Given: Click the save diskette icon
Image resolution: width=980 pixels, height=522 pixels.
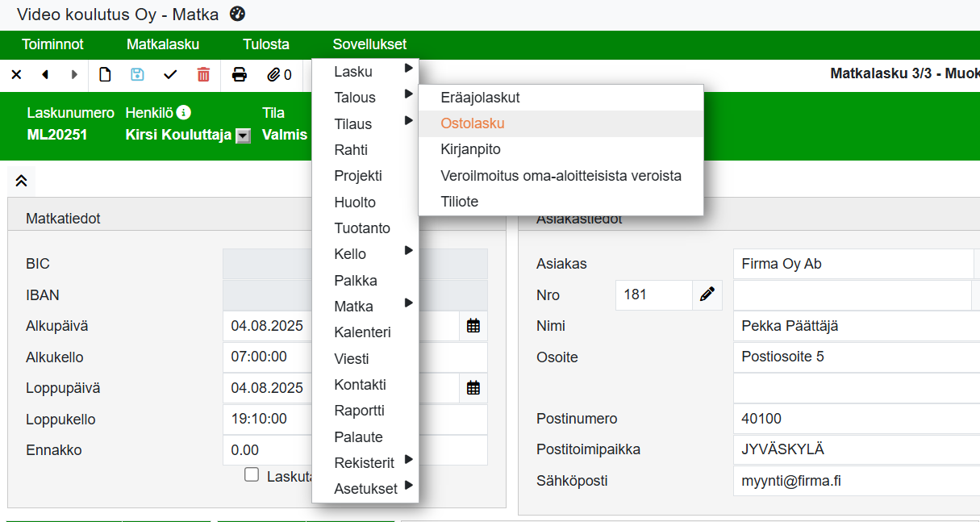Looking at the screenshot, I should (137, 75).
